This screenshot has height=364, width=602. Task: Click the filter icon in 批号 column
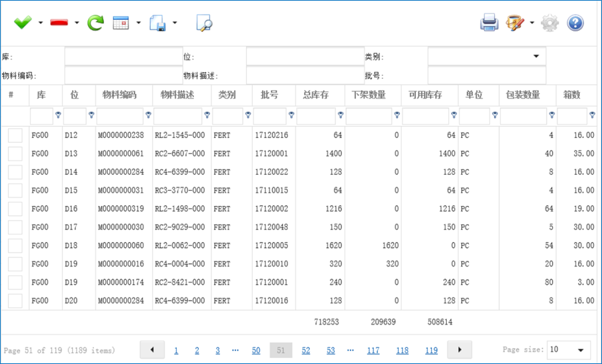(291, 115)
